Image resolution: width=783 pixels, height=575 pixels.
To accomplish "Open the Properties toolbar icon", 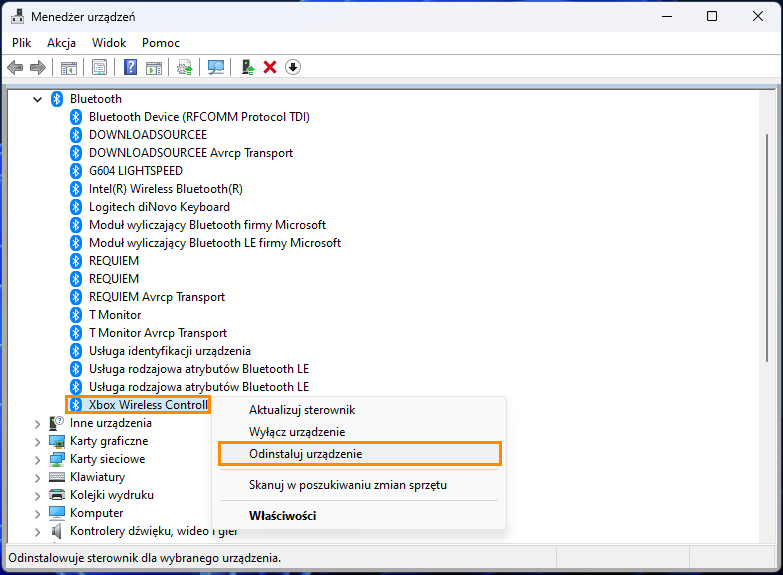I will click(x=99, y=67).
